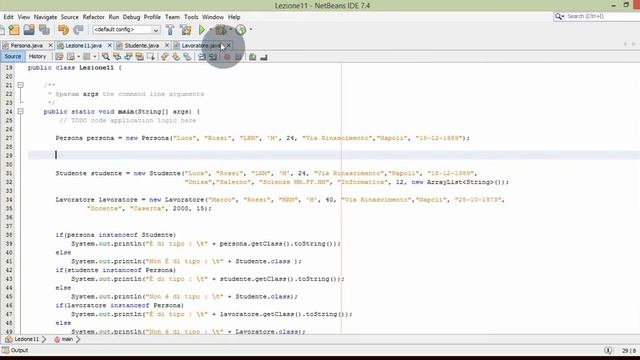The image size is (640, 360).
Task: Open the Navigate menu
Action: tap(45, 17)
